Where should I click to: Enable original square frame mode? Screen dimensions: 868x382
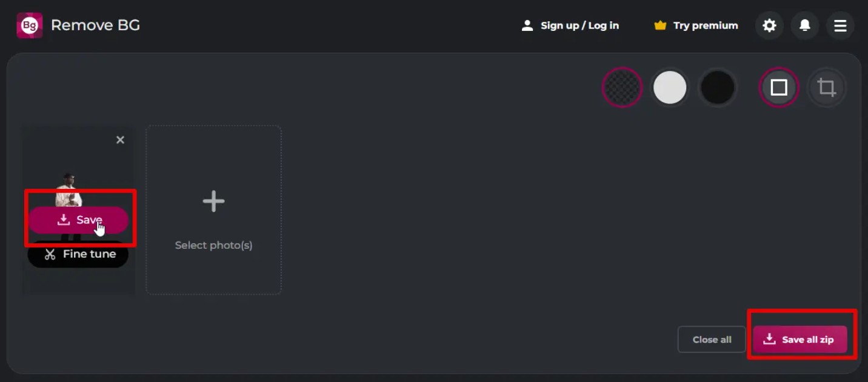779,88
